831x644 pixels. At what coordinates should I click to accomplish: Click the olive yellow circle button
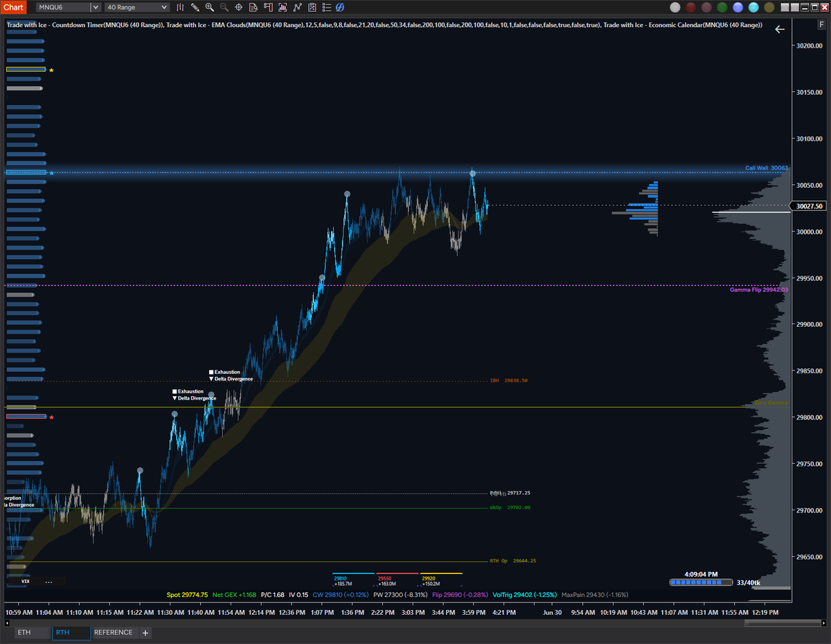(x=769, y=7)
